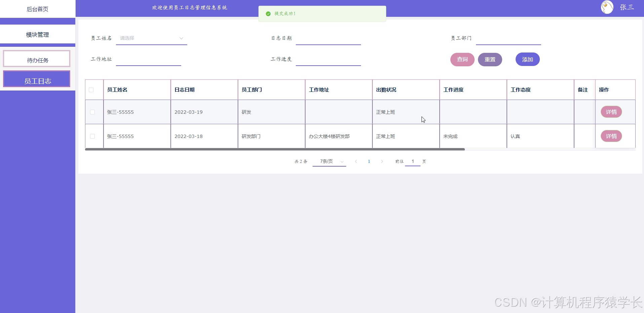This screenshot has width=644, height=313.
Task: Open 后台首页 in sidebar
Action: [x=38, y=9]
